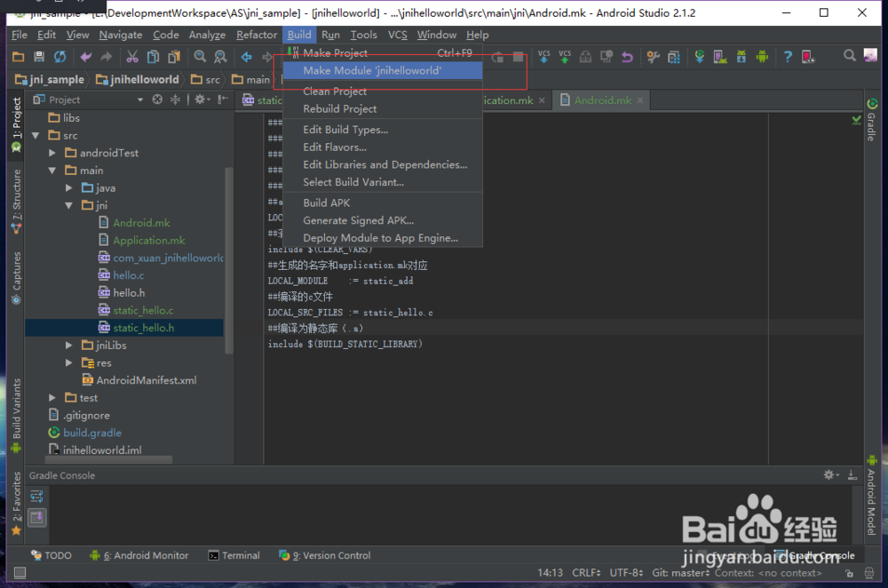Screen dimensions: 888x588
Task: Close the Android.mk editor tab
Action: click(640, 100)
